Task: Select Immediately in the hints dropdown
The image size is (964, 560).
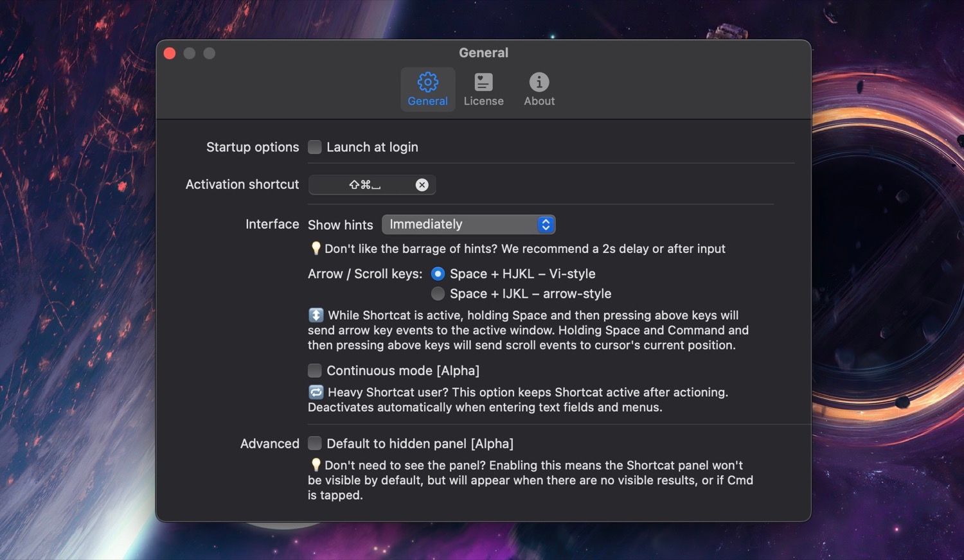Action: point(450,224)
